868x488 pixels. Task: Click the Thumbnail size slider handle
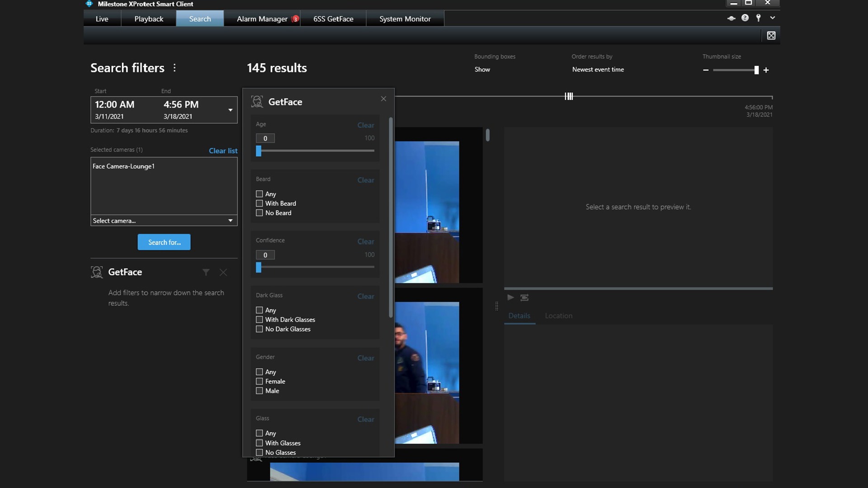click(x=756, y=70)
